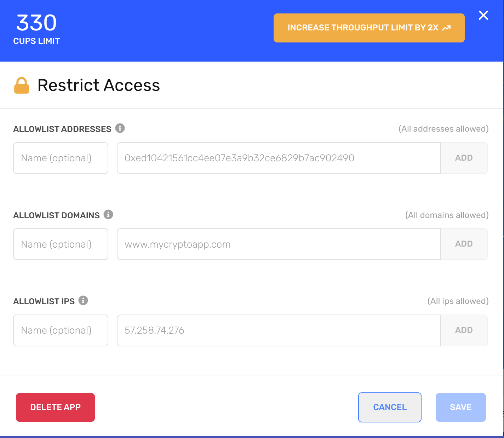Add the allowlist address entry
Image resolution: width=504 pixels, height=438 pixels.
coord(464,158)
